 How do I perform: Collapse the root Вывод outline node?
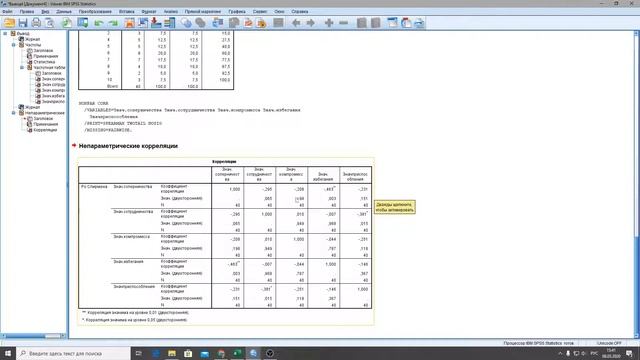pos(5,33)
